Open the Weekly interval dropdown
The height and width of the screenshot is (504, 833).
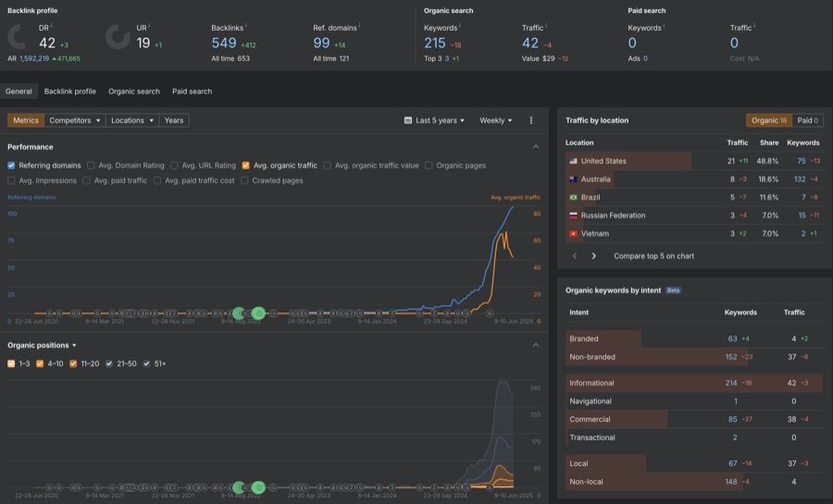(495, 120)
